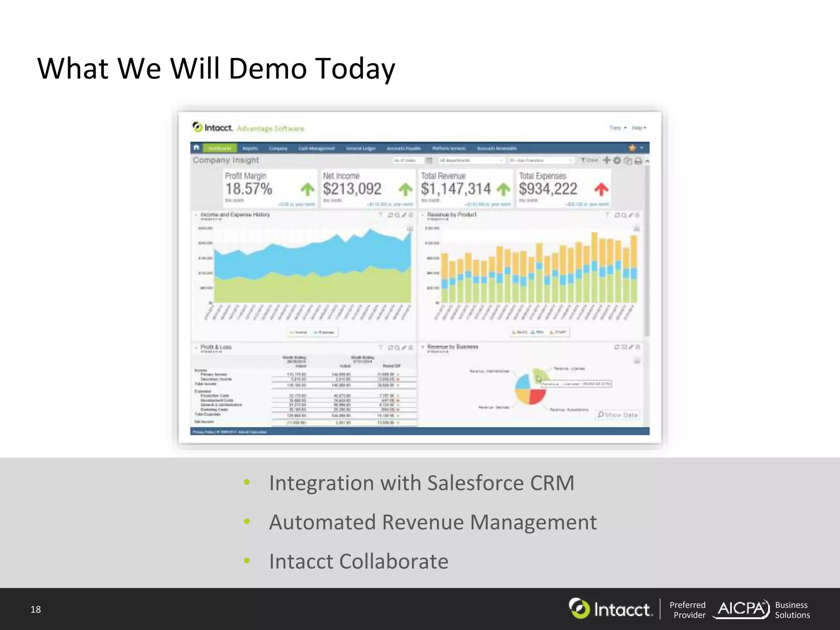The height and width of the screenshot is (630, 840).
Task: Click refresh icon on Profit & Loss panel
Action: coord(390,348)
